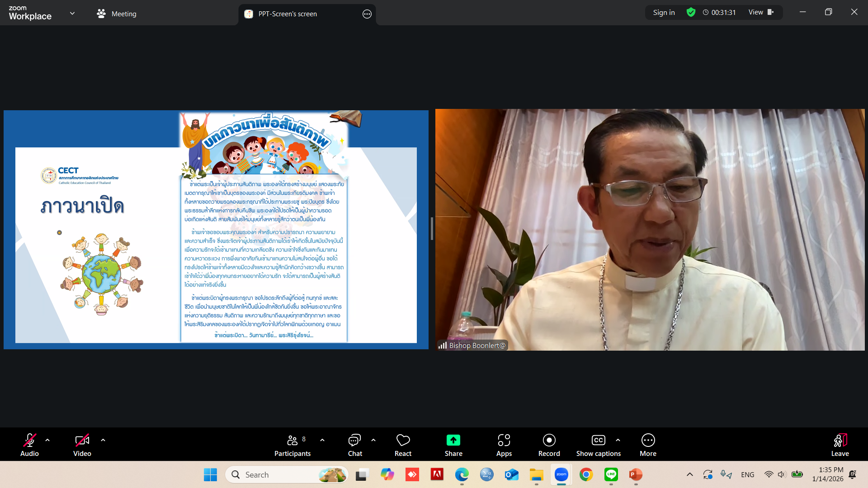Open the Apps panel

point(504,445)
